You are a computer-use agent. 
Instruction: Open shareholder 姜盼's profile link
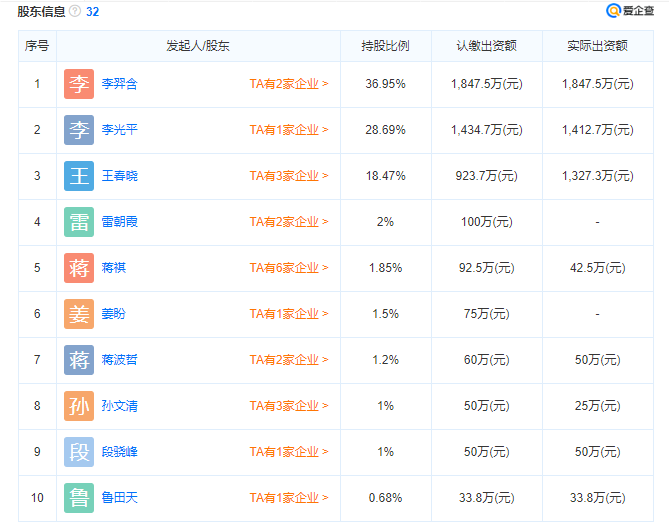coord(113,314)
